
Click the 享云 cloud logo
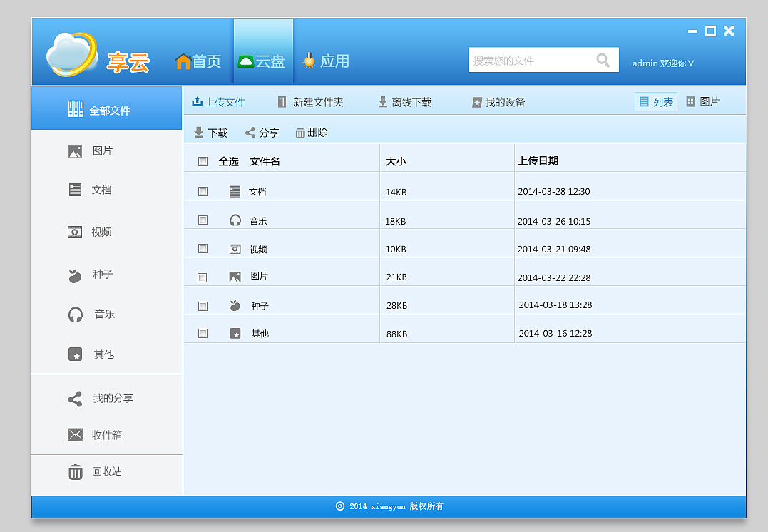pyautogui.click(x=98, y=56)
